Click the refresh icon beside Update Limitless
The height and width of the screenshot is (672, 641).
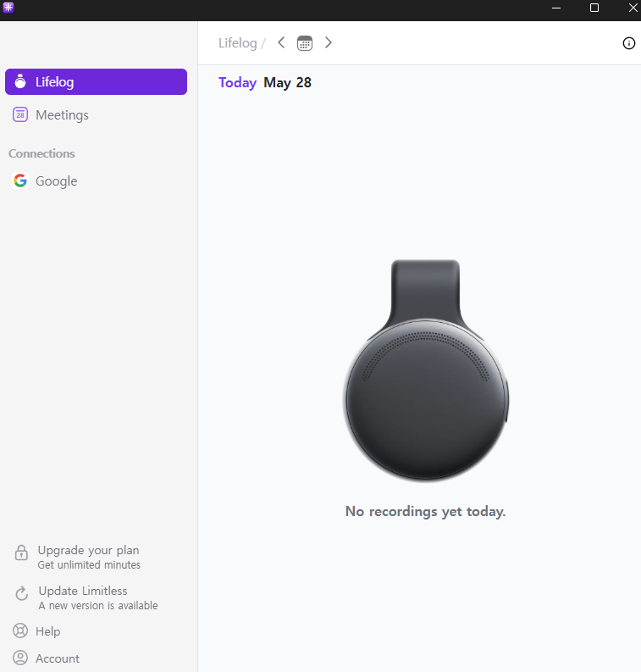(21, 593)
